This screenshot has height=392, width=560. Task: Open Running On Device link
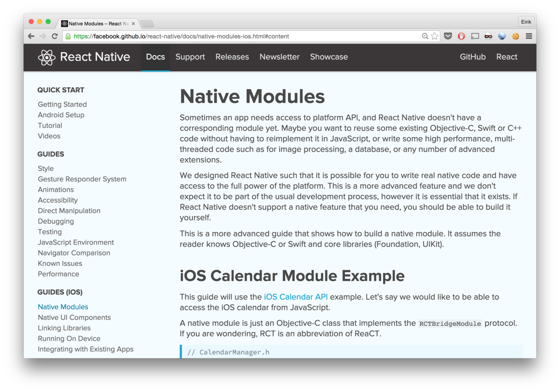[69, 338]
